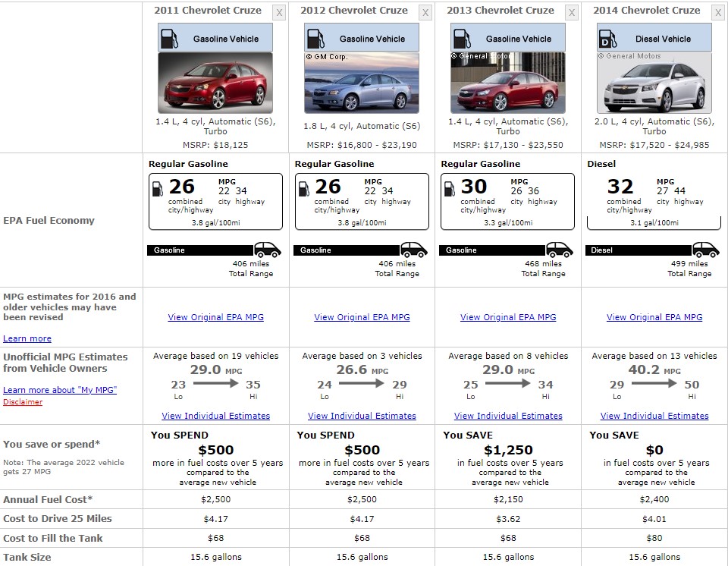
Task: Click the 3.1 gal/100mi diesel value
Action: pyautogui.click(x=654, y=222)
